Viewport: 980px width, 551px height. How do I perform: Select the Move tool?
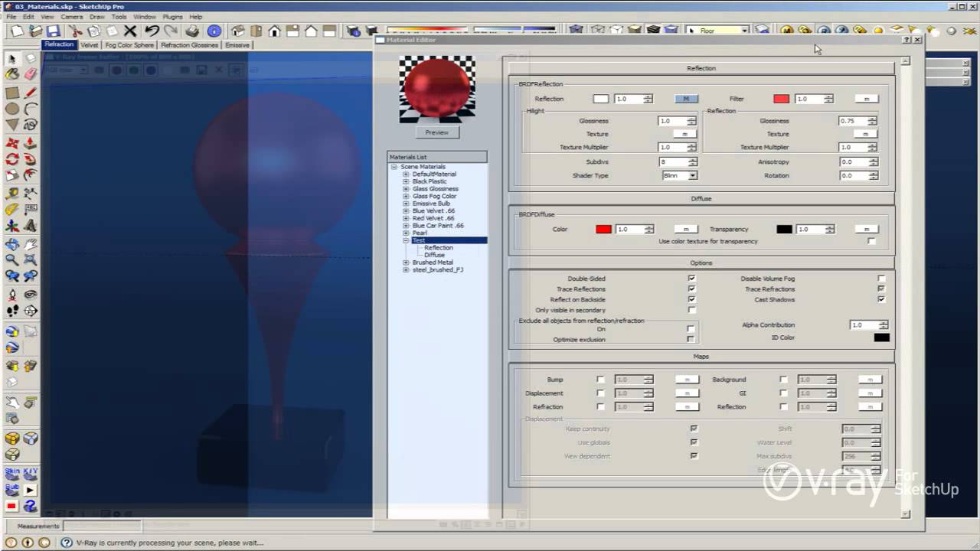tap(12, 143)
